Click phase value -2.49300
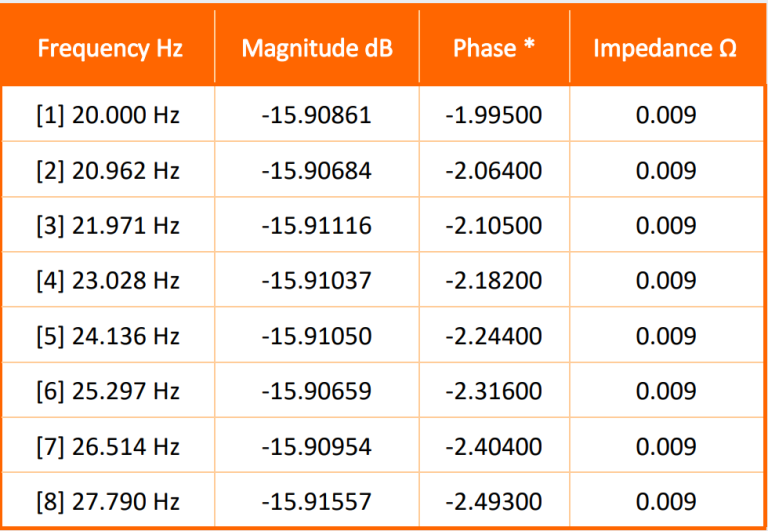This screenshot has width=768, height=531. pyautogui.click(x=494, y=501)
